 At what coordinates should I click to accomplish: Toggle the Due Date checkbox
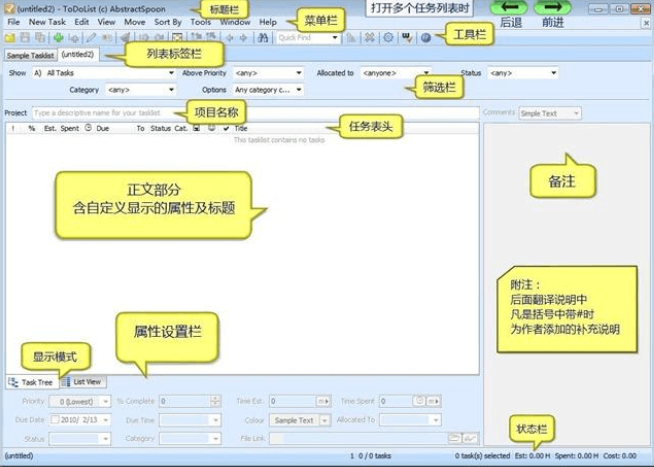[54, 420]
